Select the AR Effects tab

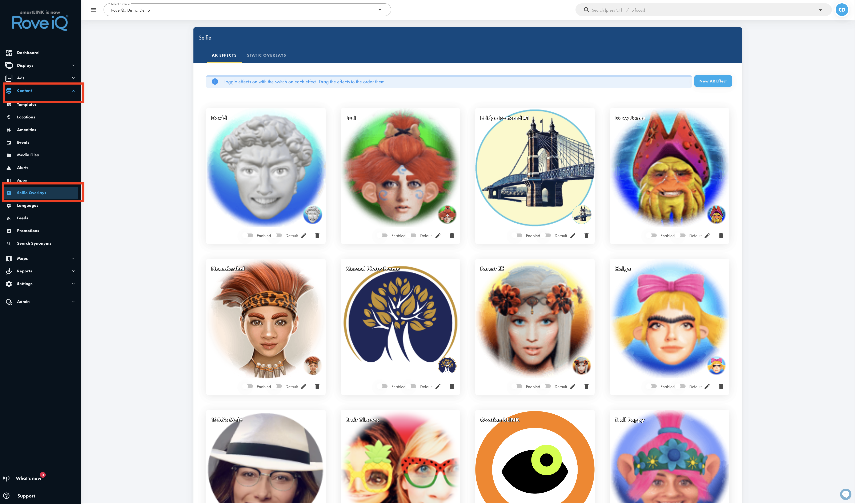pos(224,55)
